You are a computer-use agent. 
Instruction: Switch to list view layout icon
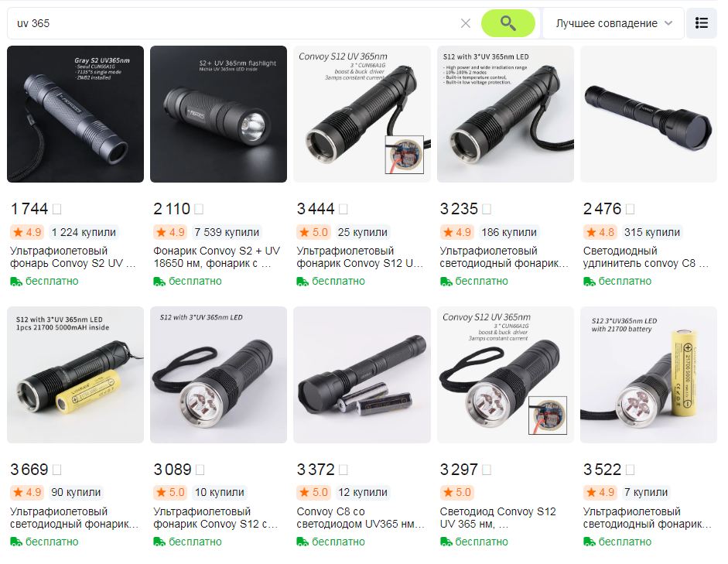point(702,22)
